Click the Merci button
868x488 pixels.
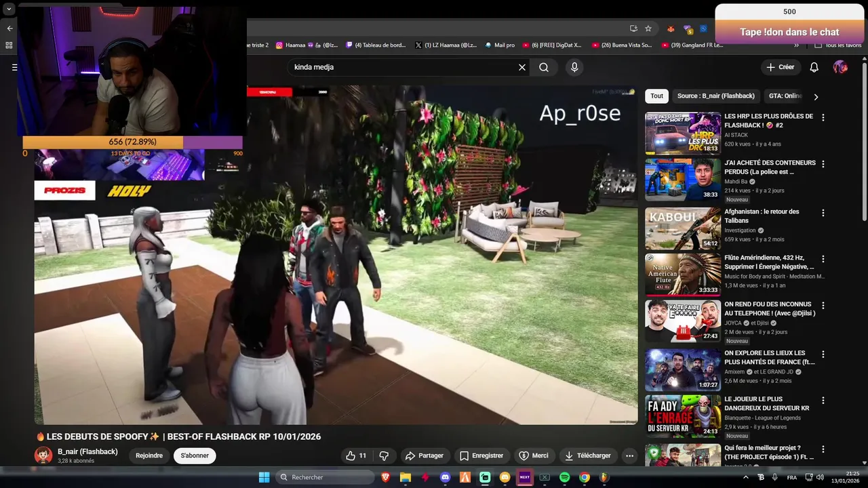(534, 456)
